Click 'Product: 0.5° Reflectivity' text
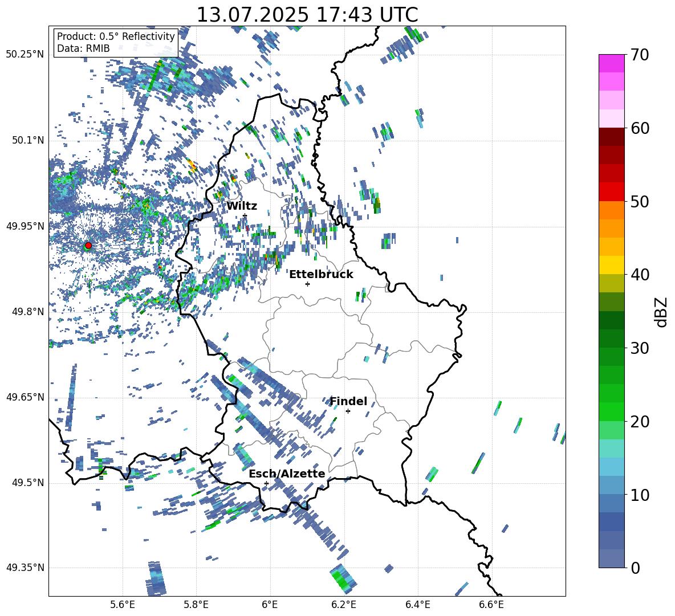This screenshot has width=675, height=616. point(116,36)
